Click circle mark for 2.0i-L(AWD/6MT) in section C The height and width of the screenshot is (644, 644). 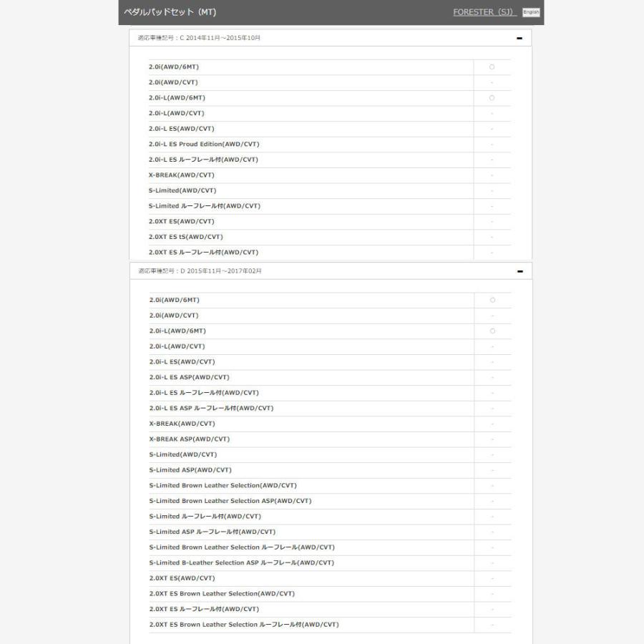[x=492, y=98]
